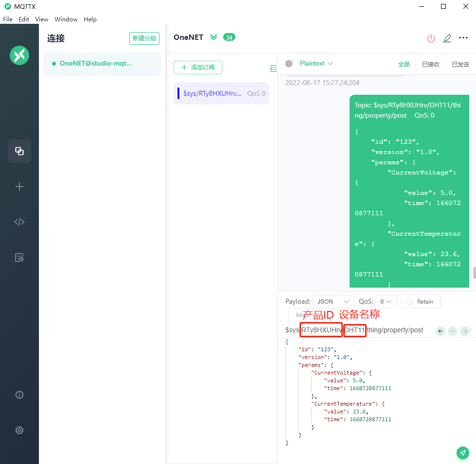Click the middle minus history icon
Viewport: 476px width, 464px height.
pos(452,331)
